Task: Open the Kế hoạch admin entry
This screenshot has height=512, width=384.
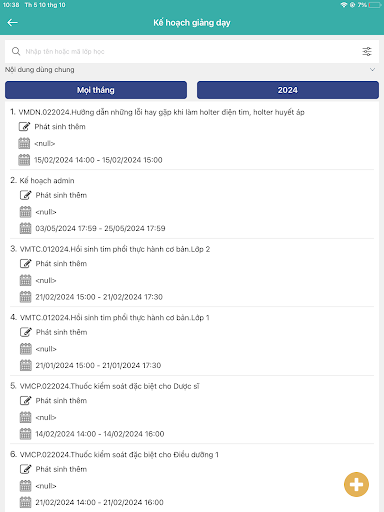Action: tap(47, 181)
